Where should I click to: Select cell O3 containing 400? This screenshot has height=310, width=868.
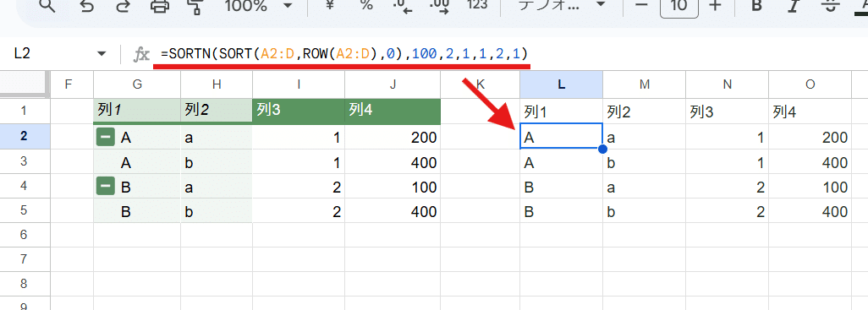tap(810, 161)
